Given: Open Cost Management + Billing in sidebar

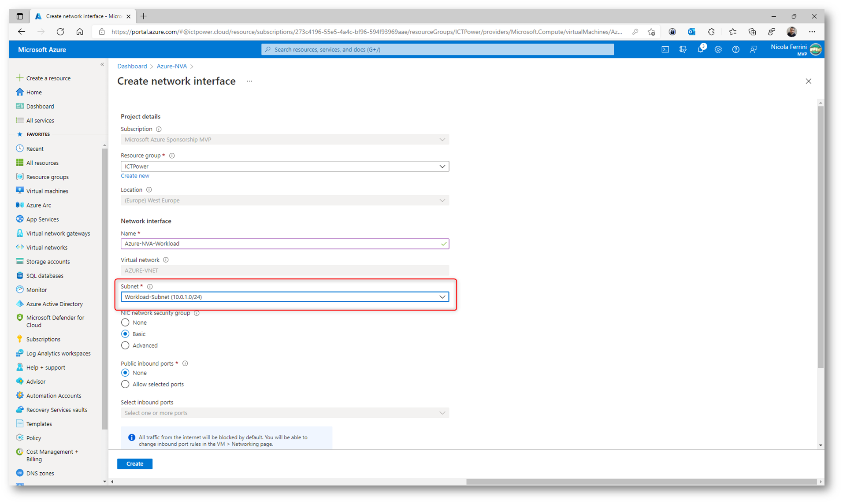Looking at the screenshot, I should pyautogui.click(x=52, y=456).
